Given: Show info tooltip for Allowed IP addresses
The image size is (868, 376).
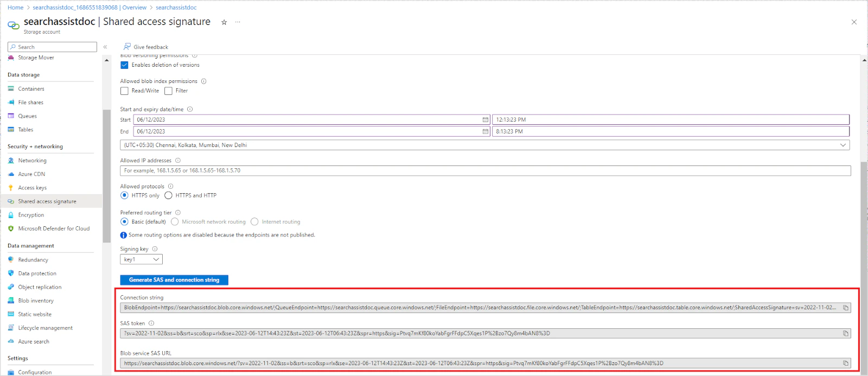Looking at the screenshot, I should [x=178, y=161].
